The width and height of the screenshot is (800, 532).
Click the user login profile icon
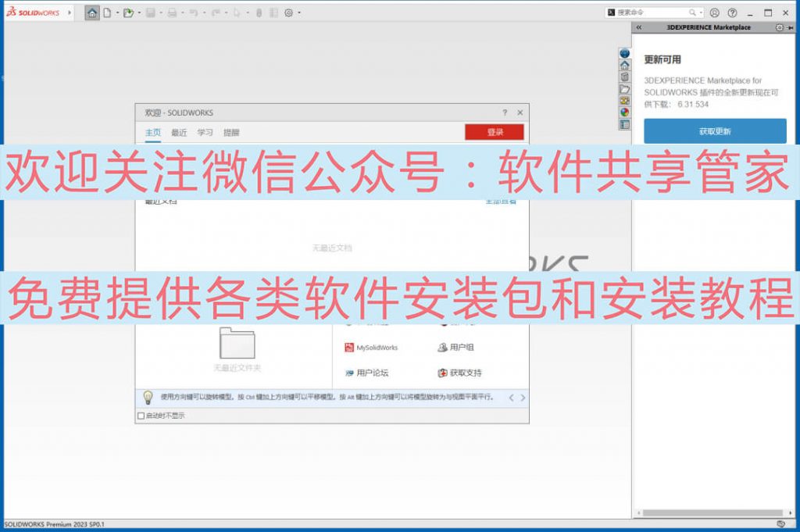click(714, 12)
